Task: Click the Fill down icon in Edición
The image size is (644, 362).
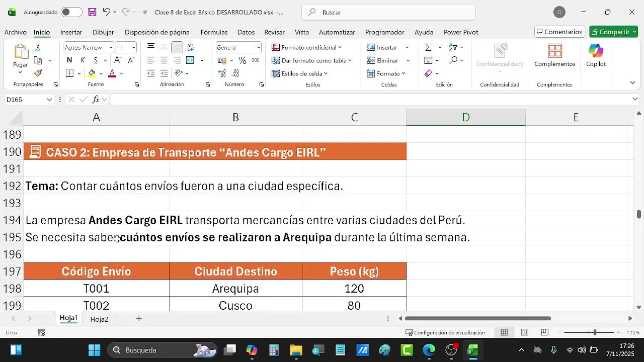Action: (428, 60)
